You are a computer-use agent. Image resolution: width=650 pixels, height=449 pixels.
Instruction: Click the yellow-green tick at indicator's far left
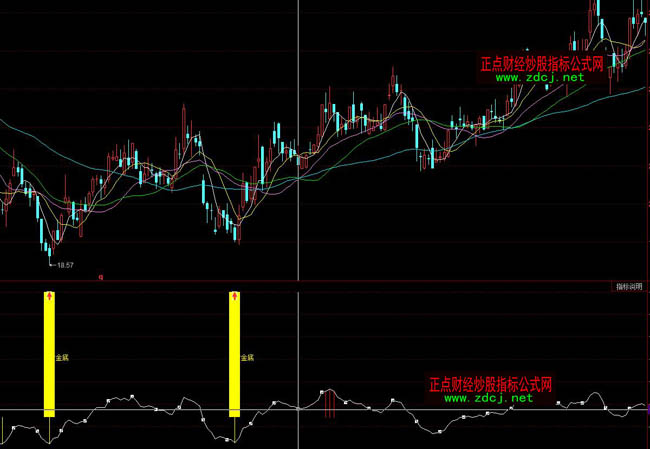(3, 433)
